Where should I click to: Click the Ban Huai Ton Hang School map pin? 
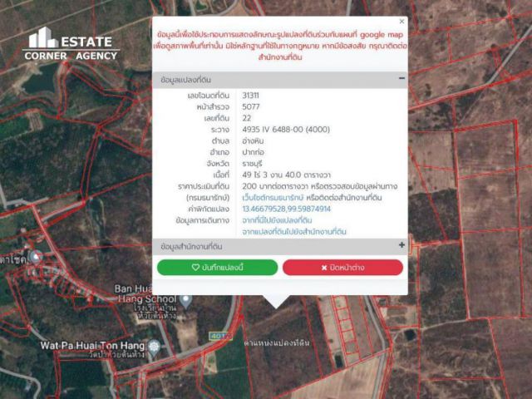point(185,302)
